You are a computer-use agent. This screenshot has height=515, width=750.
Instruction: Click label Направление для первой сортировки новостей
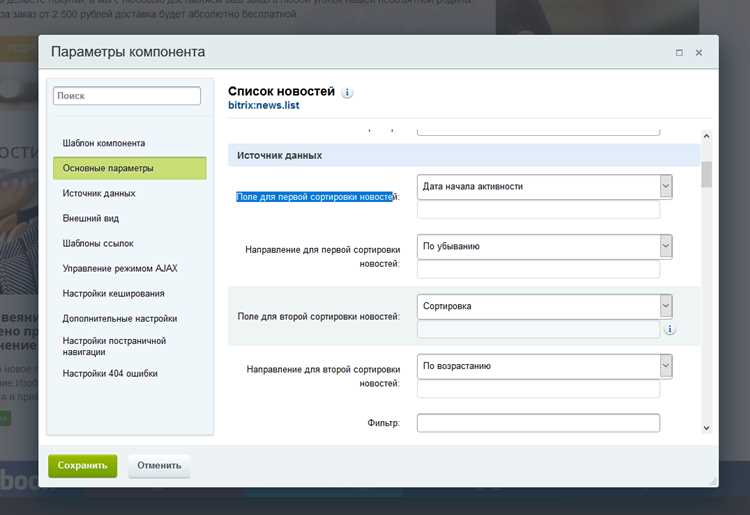[322, 257]
